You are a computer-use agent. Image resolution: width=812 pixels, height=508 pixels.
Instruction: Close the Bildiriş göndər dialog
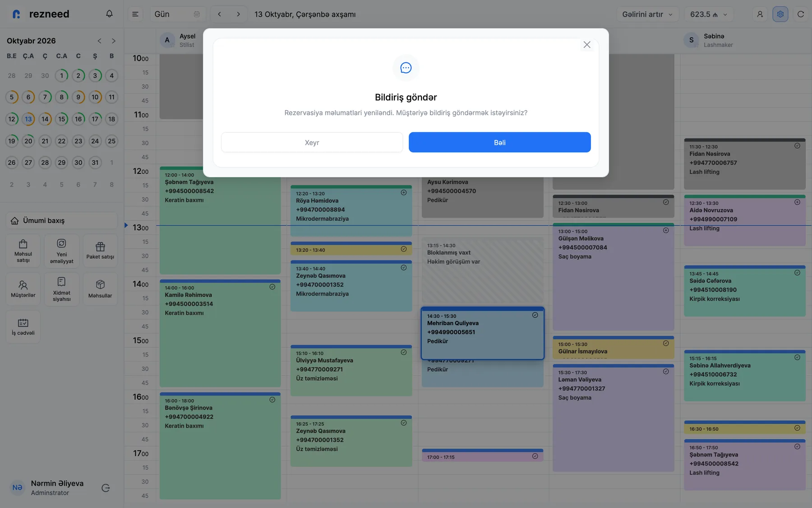tap(586, 45)
